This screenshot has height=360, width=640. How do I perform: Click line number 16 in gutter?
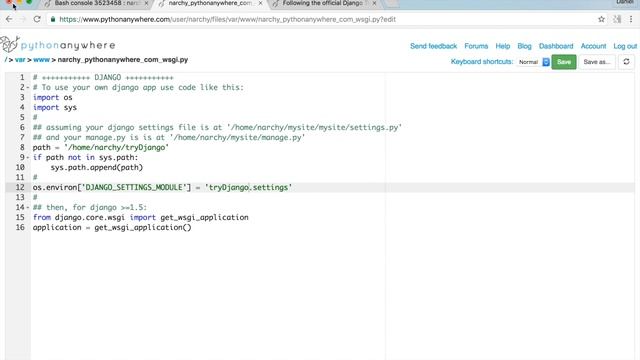tap(20, 227)
